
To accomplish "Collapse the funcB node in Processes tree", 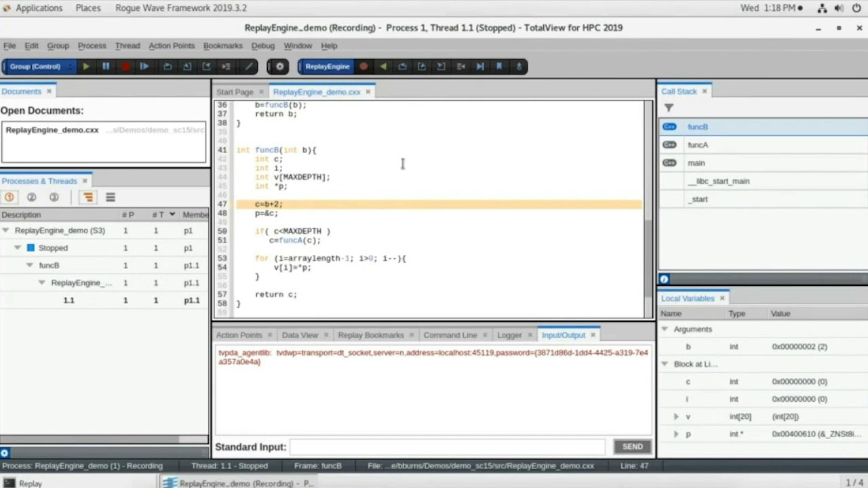I will pyautogui.click(x=30, y=266).
